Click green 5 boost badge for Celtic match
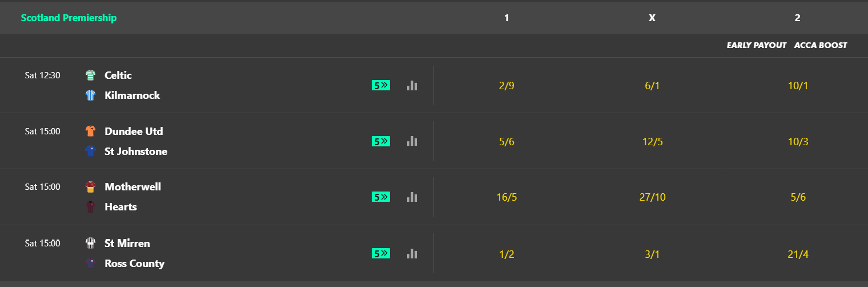Viewport: 868px width, 287px height. tap(381, 85)
